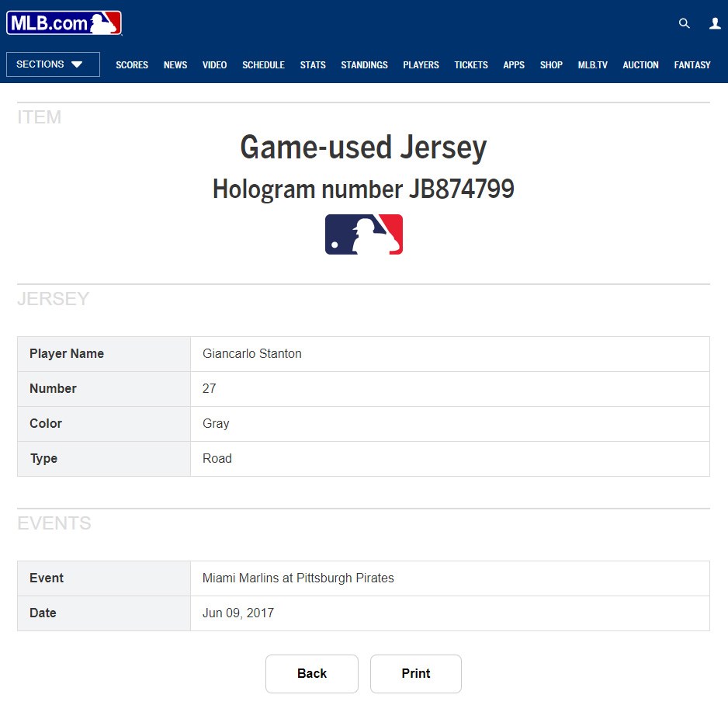This screenshot has width=728, height=712.
Task: Click the "Player Name" label cell
Action: (104, 354)
